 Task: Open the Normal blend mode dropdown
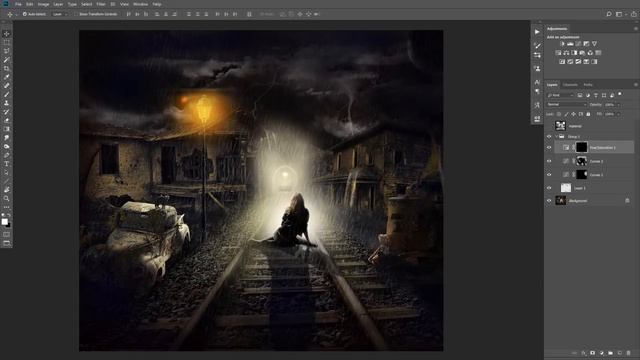point(567,104)
